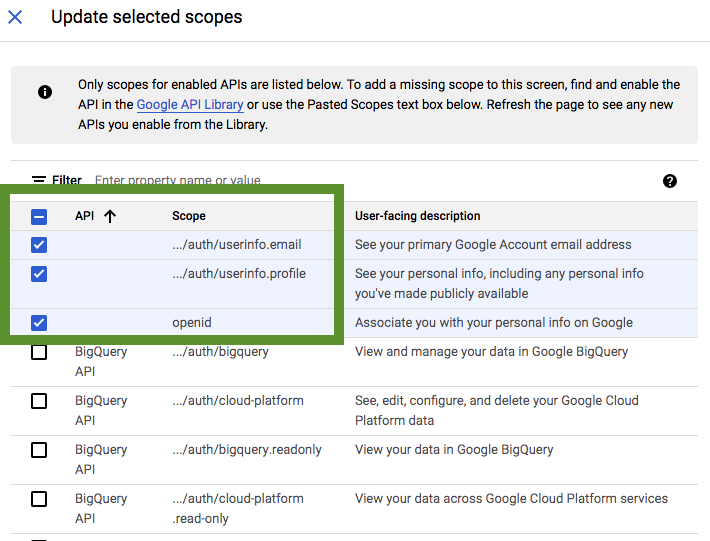Check the bigquery.readonly scope checkbox
Screen dimensions: 710x541
point(39,450)
